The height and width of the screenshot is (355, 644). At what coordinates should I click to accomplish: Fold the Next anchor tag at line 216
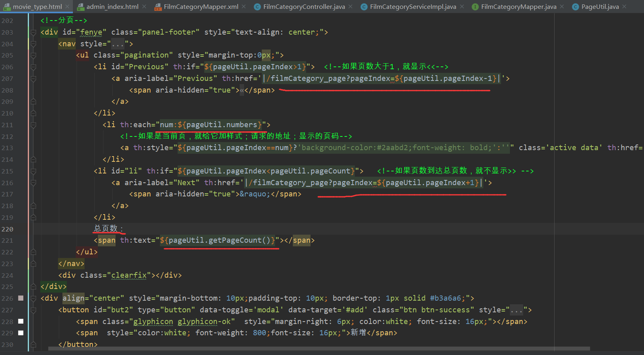pyautogui.click(x=33, y=183)
